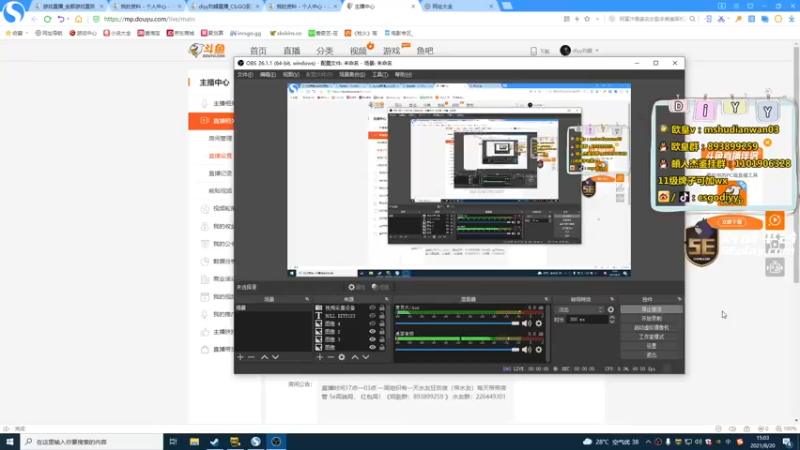The width and height of the screenshot is (800, 450).
Task: Open settings gear for first mixer channel
Action: (x=539, y=323)
